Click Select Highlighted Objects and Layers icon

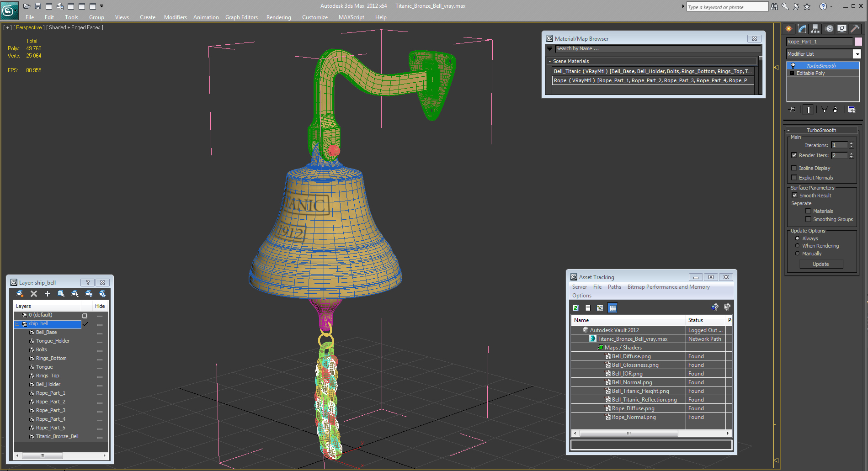[x=61, y=294]
